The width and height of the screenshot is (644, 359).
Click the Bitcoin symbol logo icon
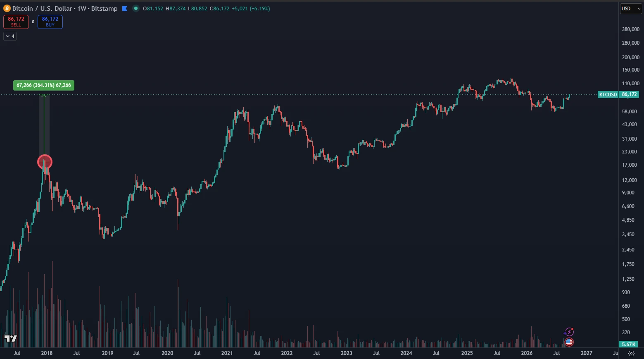click(7, 8)
